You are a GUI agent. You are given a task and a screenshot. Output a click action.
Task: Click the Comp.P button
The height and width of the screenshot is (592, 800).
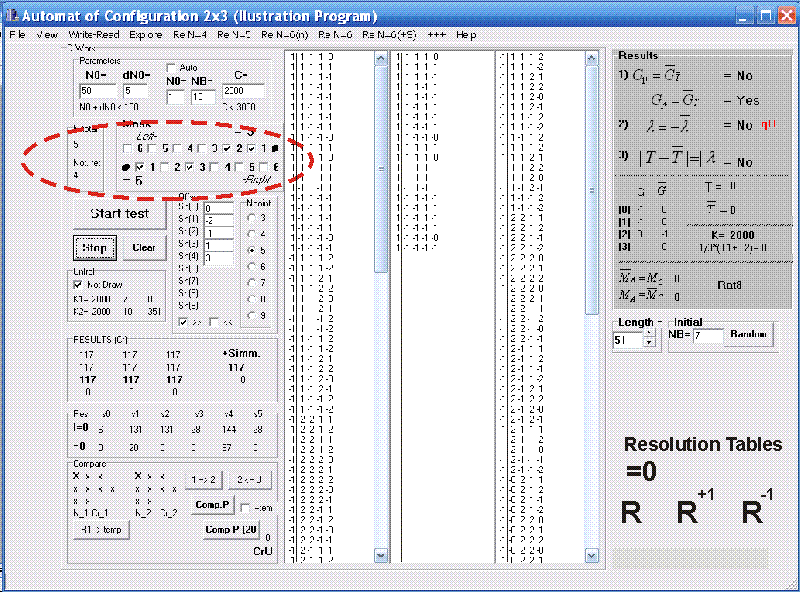coord(212,505)
